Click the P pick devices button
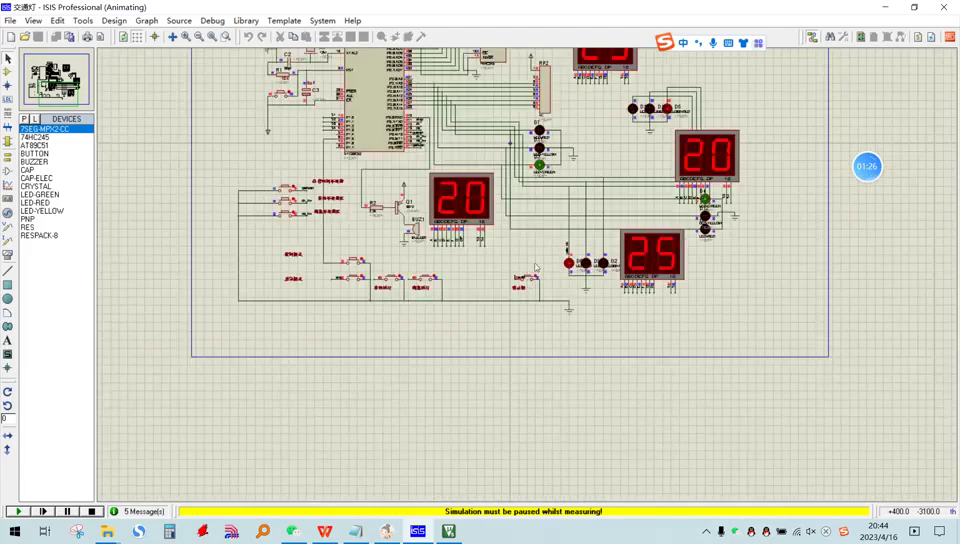 25,119
